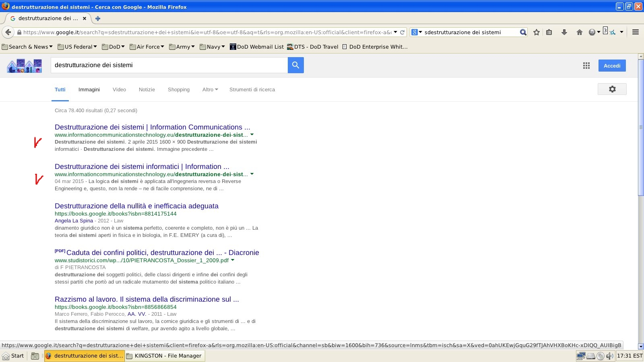Open the Start menu button
Viewport: 644px width, 362px height.
13,356
